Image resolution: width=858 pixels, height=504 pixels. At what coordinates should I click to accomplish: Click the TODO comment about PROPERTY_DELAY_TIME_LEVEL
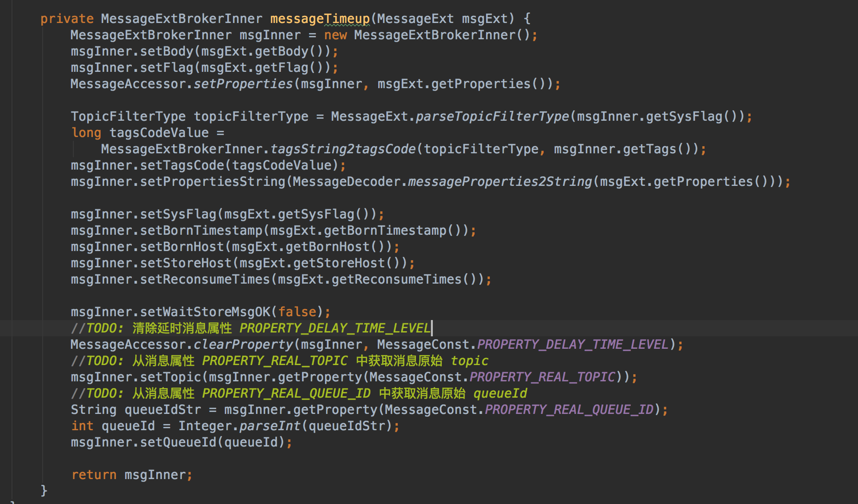pos(251,328)
